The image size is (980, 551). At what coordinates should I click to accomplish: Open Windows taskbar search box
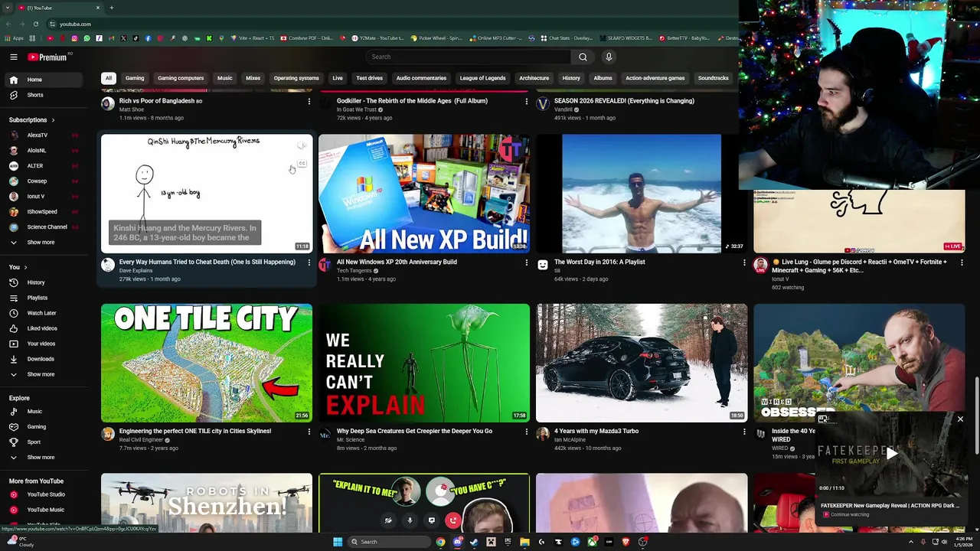(x=389, y=542)
